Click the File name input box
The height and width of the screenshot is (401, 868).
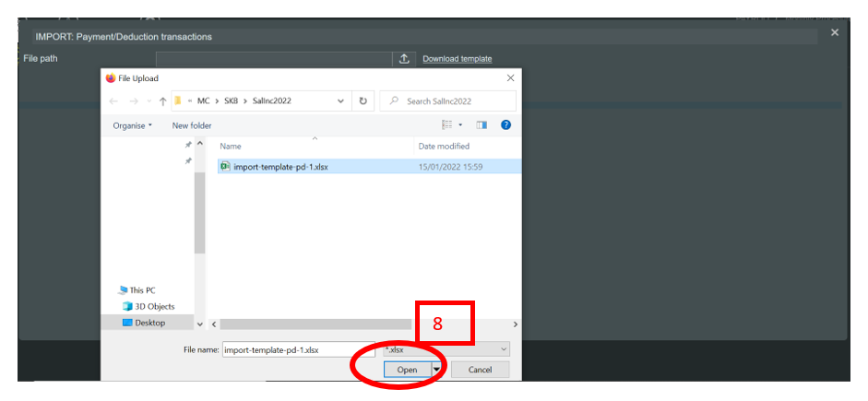pos(299,349)
